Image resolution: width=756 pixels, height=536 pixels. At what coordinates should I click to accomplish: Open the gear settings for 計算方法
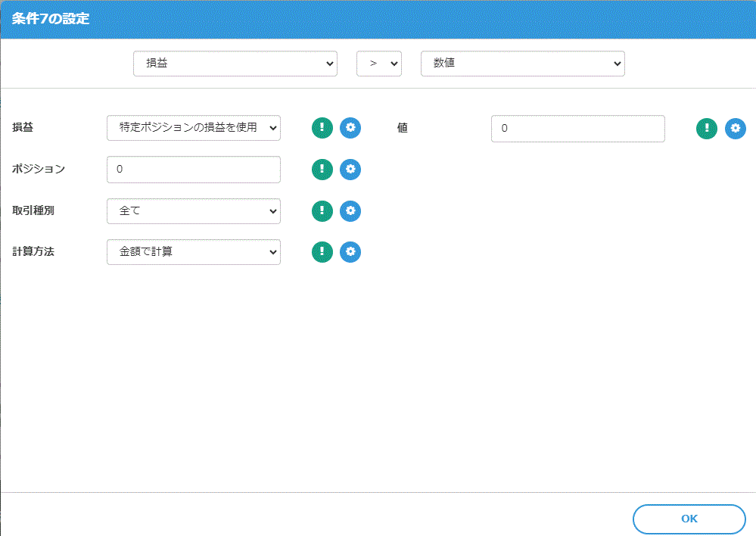click(350, 252)
